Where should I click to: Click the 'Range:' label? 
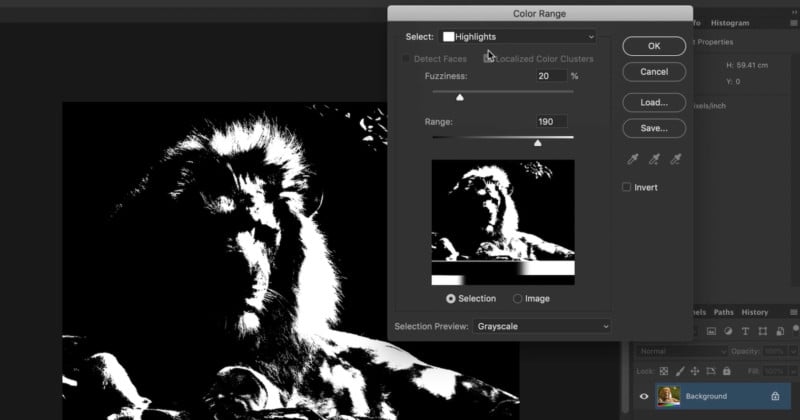(x=438, y=122)
